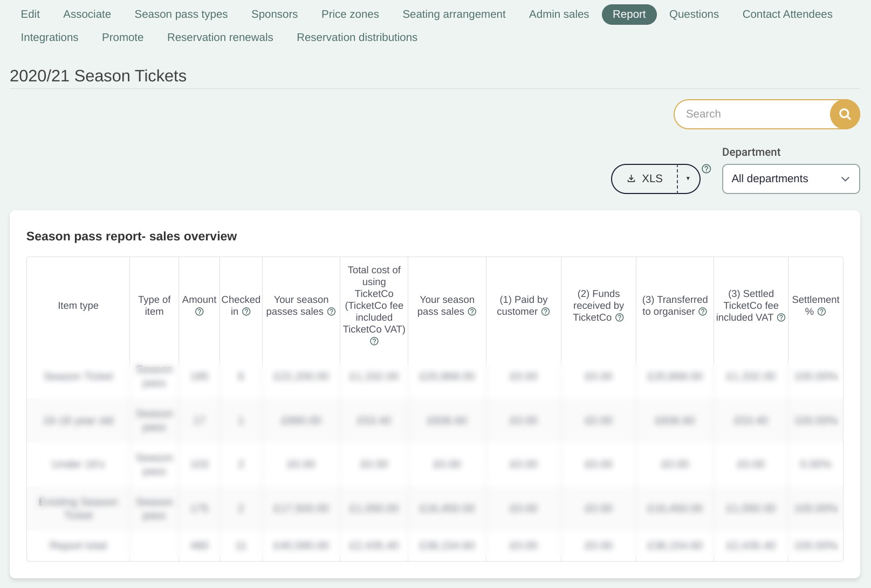Focus the Search input field
This screenshot has width=871, height=588.
click(x=753, y=114)
